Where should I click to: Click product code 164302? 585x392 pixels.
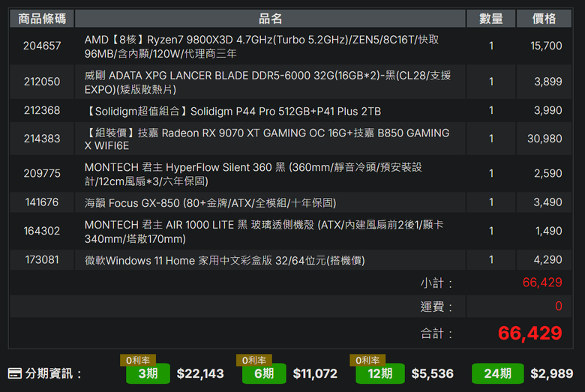coord(42,231)
